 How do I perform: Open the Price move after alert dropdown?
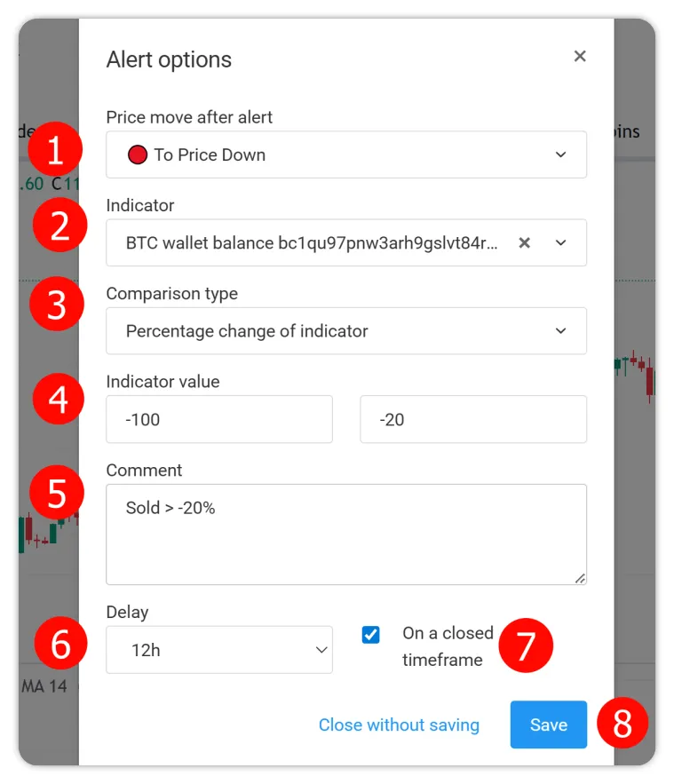pyautogui.click(x=346, y=155)
